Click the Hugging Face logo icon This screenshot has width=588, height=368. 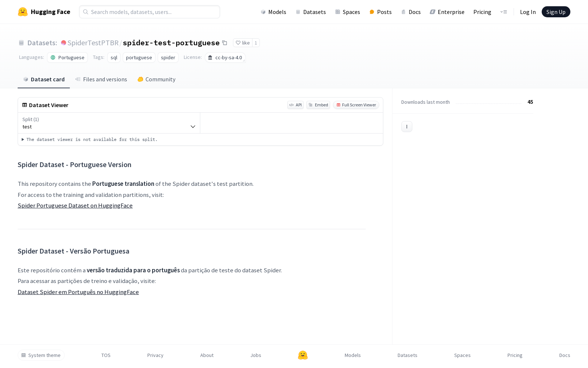[23, 12]
